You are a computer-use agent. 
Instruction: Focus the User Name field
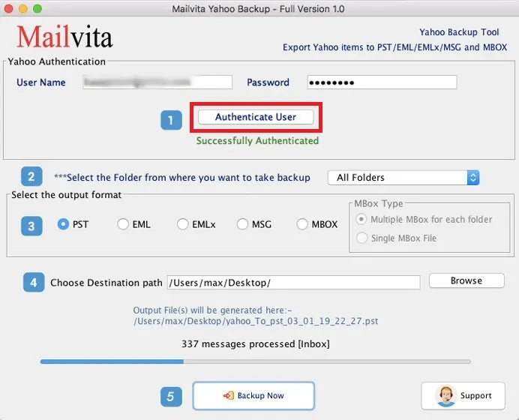[157, 82]
